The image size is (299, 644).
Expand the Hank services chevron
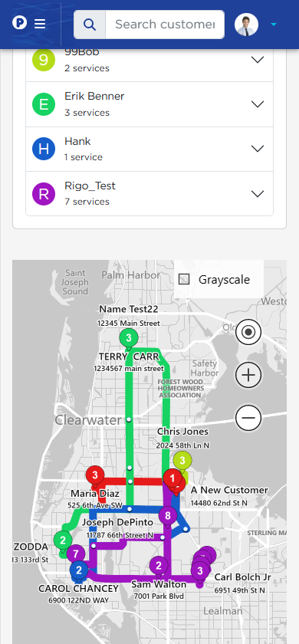coord(258,149)
